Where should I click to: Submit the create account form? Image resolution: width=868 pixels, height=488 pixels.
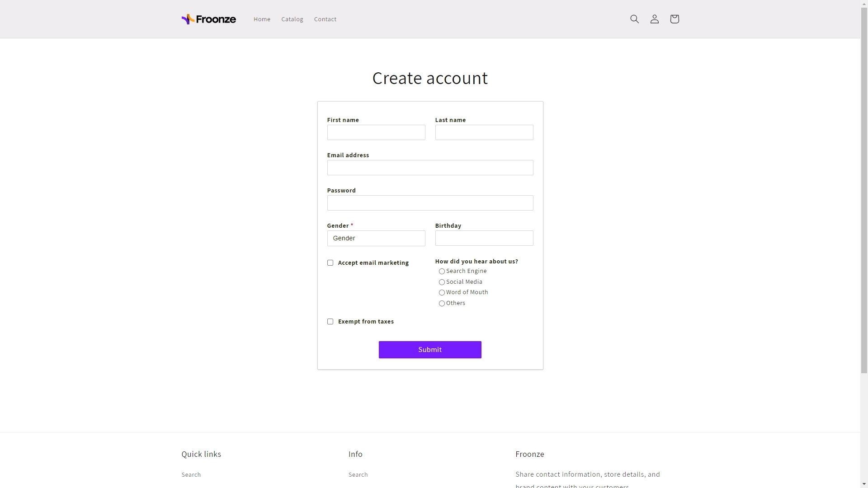coord(430,350)
